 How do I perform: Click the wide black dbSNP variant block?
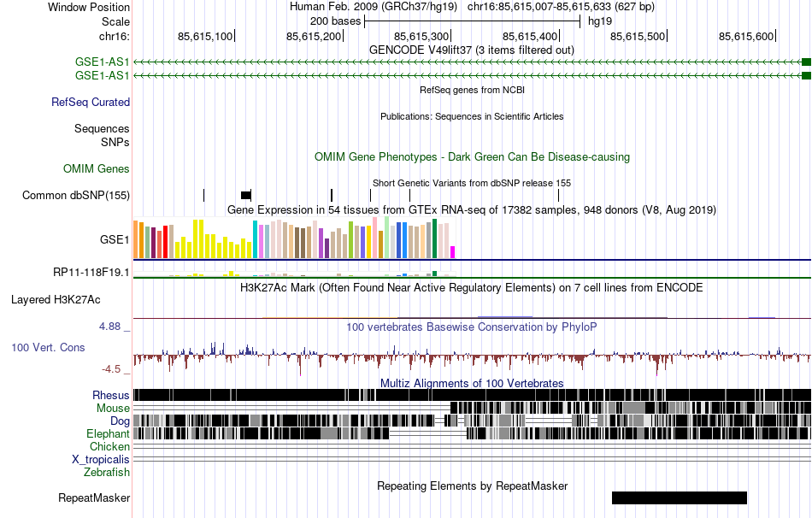tap(246, 195)
